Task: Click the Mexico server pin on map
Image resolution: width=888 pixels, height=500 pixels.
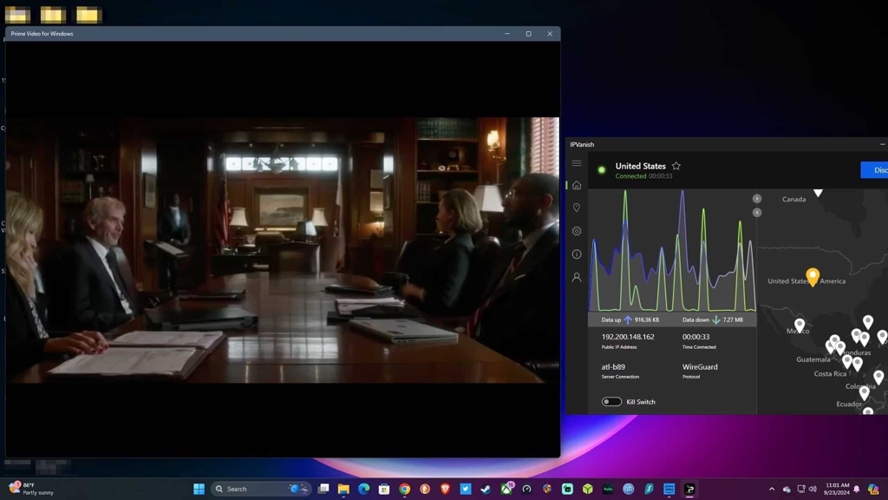Action: (x=799, y=325)
